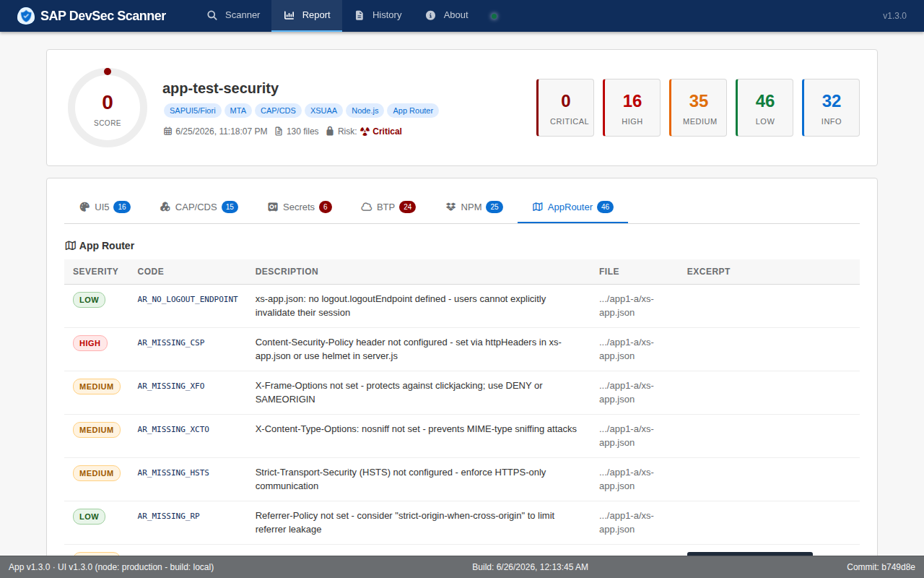Switch to the BTP findings tab
Screen dimensions: 924x578
(x=388, y=207)
